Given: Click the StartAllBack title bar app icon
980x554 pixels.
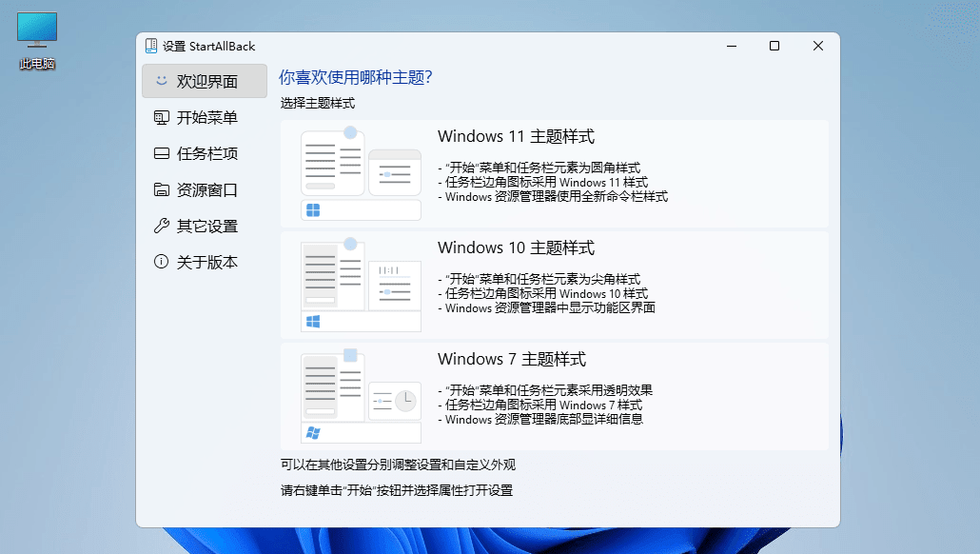Looking at the screenshot, I should pos(151,46).
